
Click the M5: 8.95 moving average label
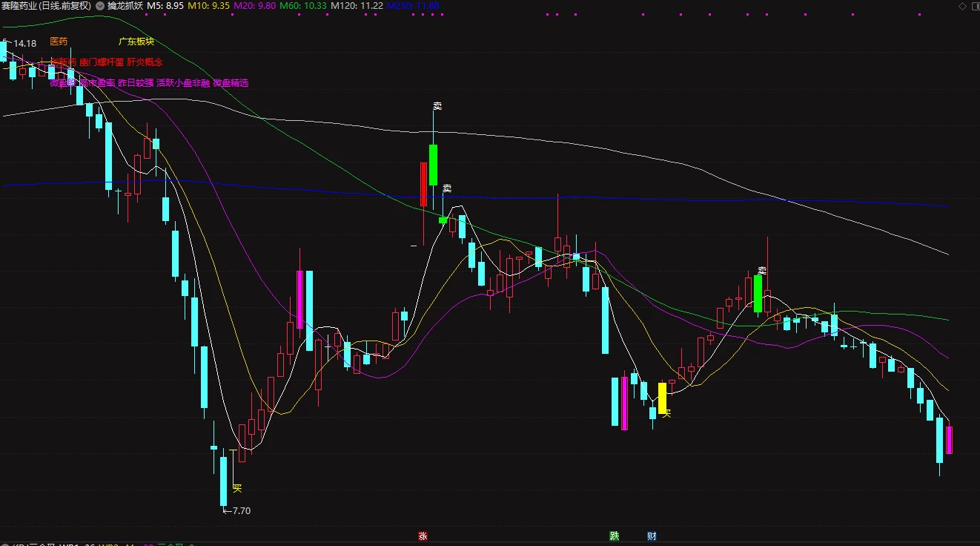(x=165, y=5)
